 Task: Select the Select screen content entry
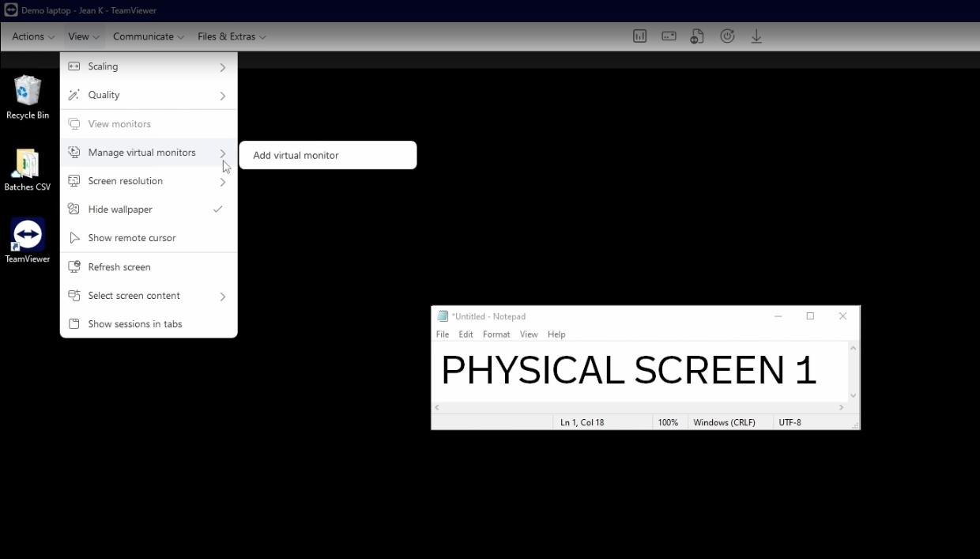tap(149, 296)
